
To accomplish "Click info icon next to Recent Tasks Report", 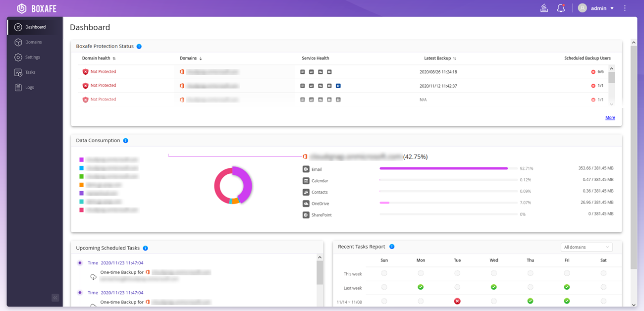I will click(392, 247).
